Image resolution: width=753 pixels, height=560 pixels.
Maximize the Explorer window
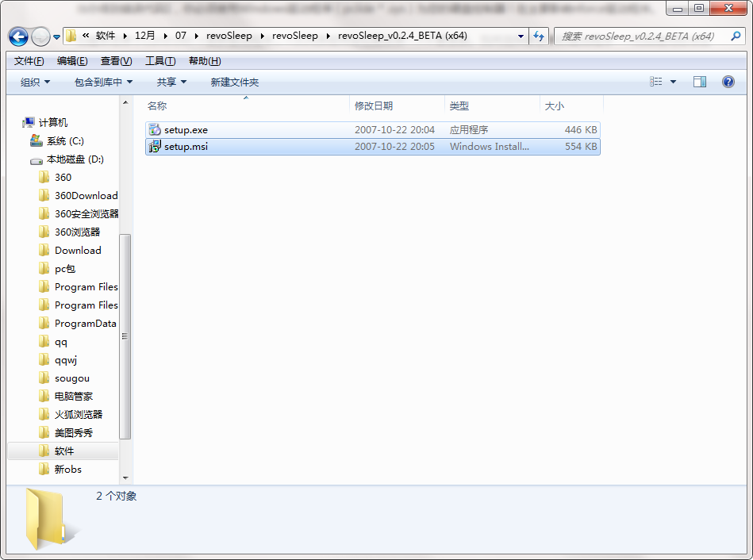pos(699,8)
